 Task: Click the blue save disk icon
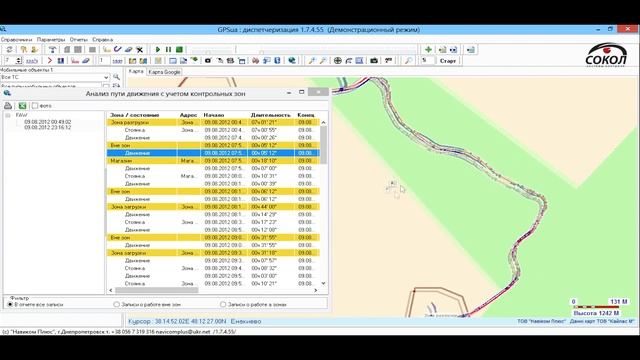click(61, 60)
